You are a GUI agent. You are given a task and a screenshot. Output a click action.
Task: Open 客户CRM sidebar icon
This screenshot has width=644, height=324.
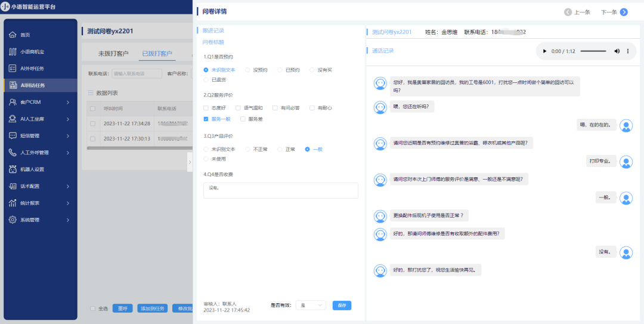pyautogui.click(x=13, y=102)
